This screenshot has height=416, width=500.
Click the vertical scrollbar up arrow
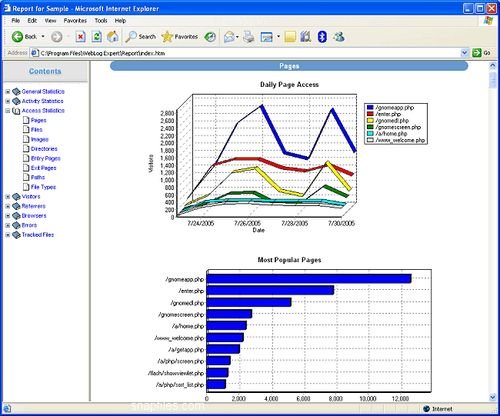pos(493,66)
